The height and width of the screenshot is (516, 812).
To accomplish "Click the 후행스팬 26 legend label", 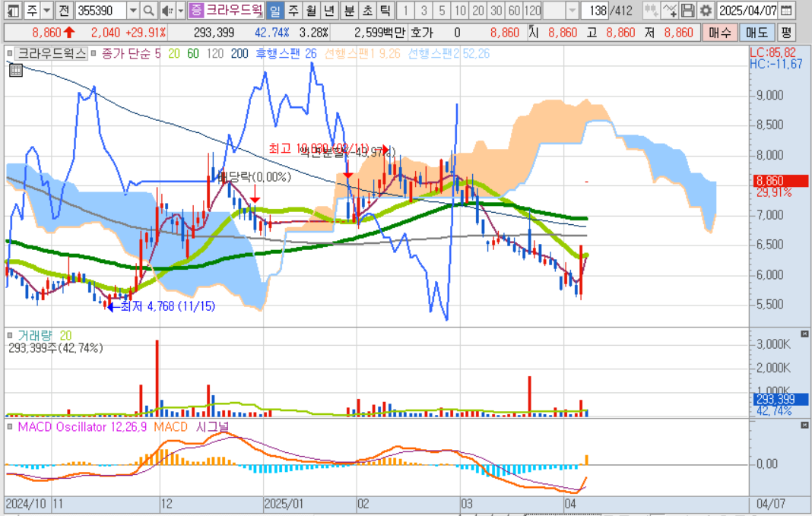I will click(x=286, y=53).
